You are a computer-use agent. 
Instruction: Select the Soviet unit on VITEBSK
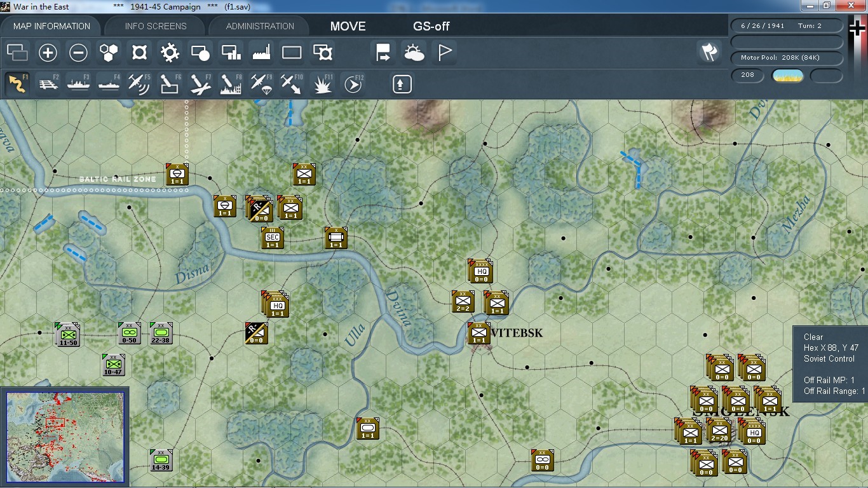tap(479, 333)
